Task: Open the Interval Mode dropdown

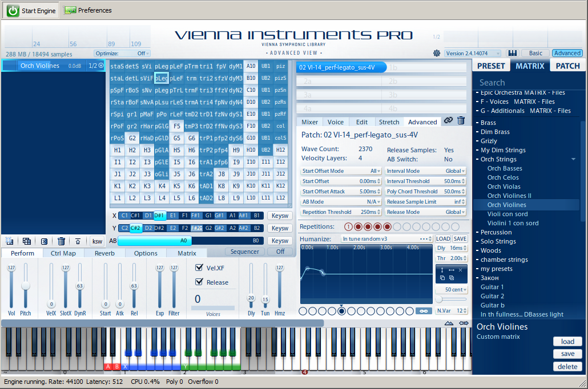Action: pos(426,171)
